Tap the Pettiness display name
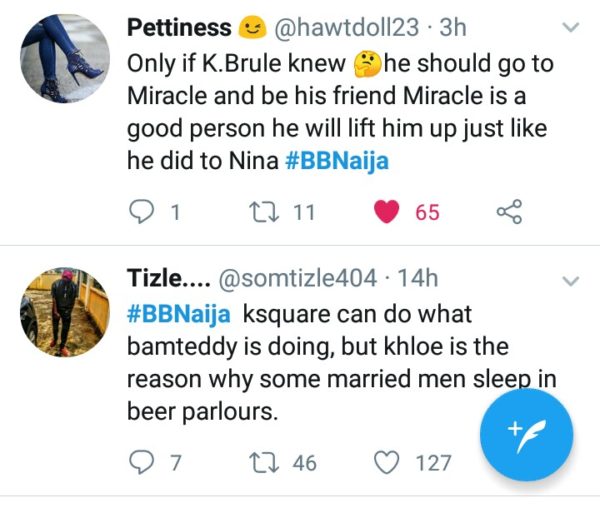Screen dimensions: 600x508 click(180, 29)
